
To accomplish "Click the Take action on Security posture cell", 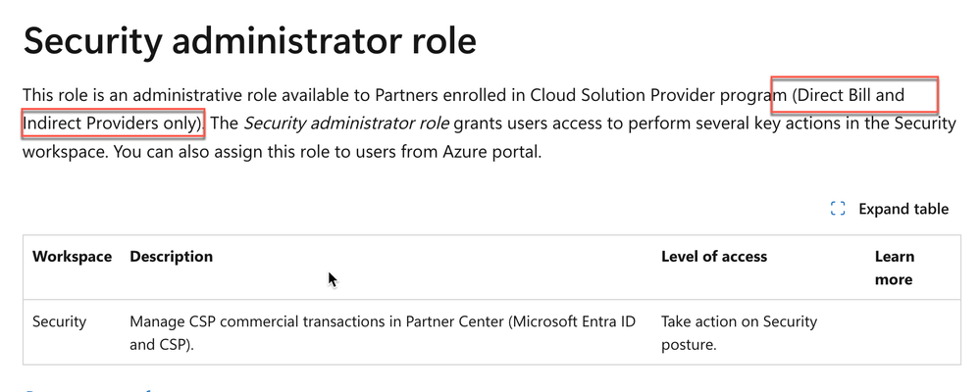I will tap(740, 332).
